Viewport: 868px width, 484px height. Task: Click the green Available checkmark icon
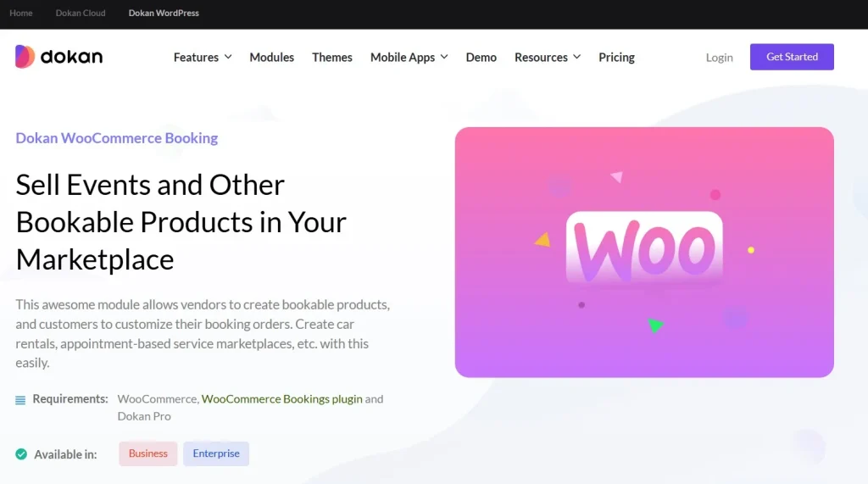tap(21, 454)
